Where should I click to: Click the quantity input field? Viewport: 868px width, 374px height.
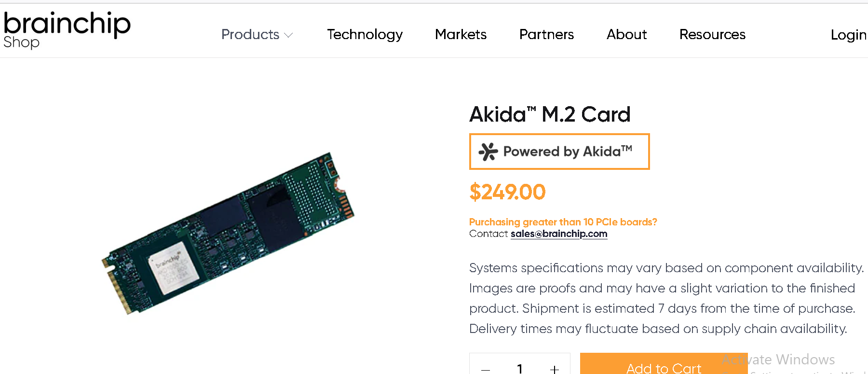point(520,369)
